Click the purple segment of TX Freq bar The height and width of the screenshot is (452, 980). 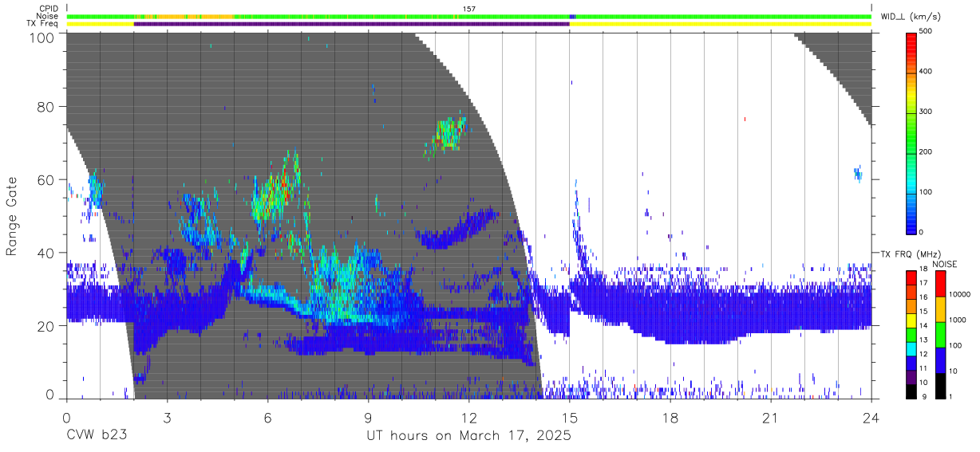pos(351,24)
